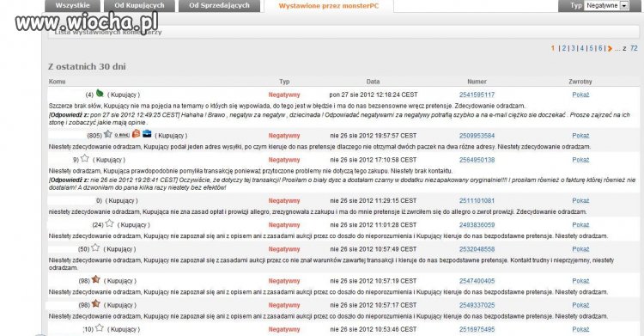Click the orange shop badge icon of user (805)

(x=136, y=134)
